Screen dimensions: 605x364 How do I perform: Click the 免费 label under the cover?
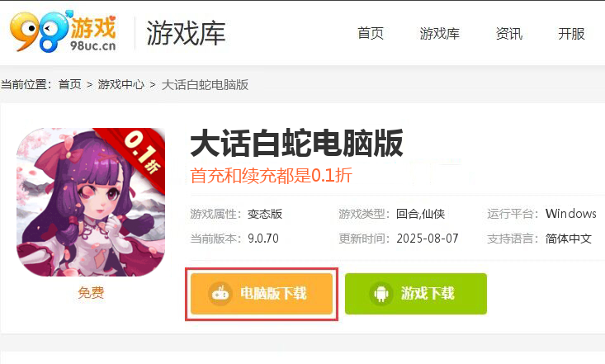pyautogui.click(x=91, y=292)
